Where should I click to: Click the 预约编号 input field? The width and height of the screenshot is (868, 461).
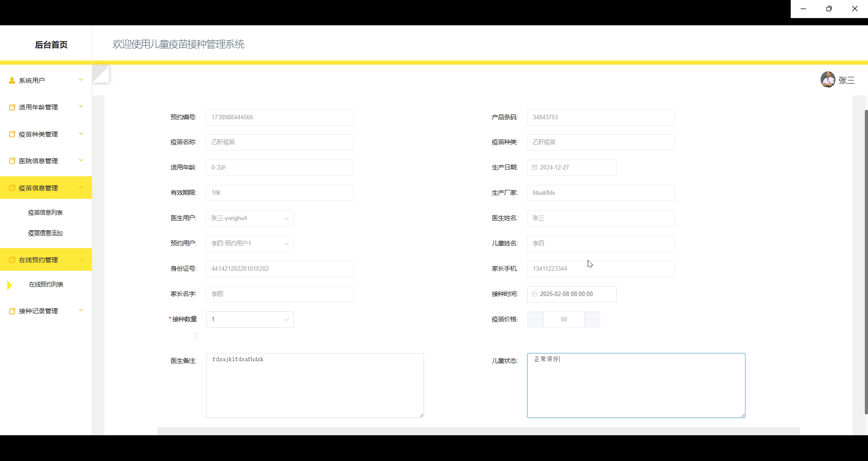tap(279, 117)
